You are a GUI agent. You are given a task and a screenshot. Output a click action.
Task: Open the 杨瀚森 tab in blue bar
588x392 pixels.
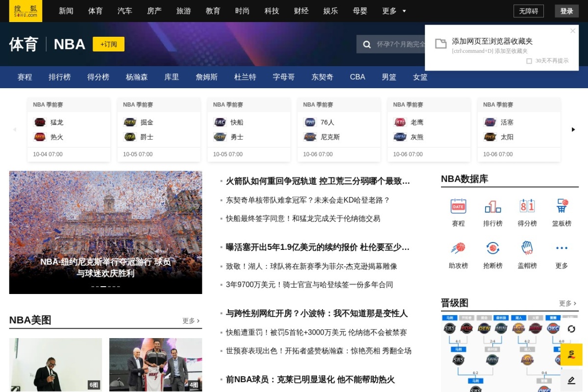click(x=137, y=77)
